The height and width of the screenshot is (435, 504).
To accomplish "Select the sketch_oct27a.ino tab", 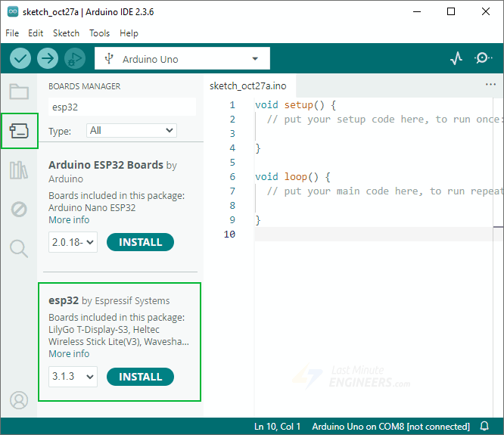I will (247, 85).
